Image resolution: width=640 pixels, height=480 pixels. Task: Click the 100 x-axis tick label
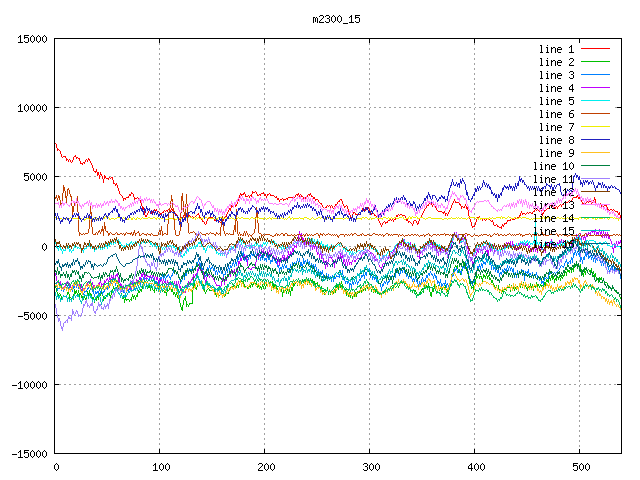point(160,467)
